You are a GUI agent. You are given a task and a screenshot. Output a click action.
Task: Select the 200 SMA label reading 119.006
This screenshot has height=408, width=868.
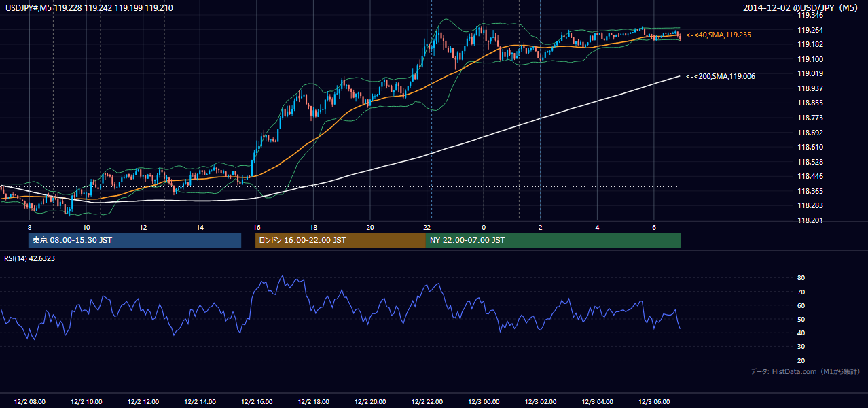tap(721, 76)
